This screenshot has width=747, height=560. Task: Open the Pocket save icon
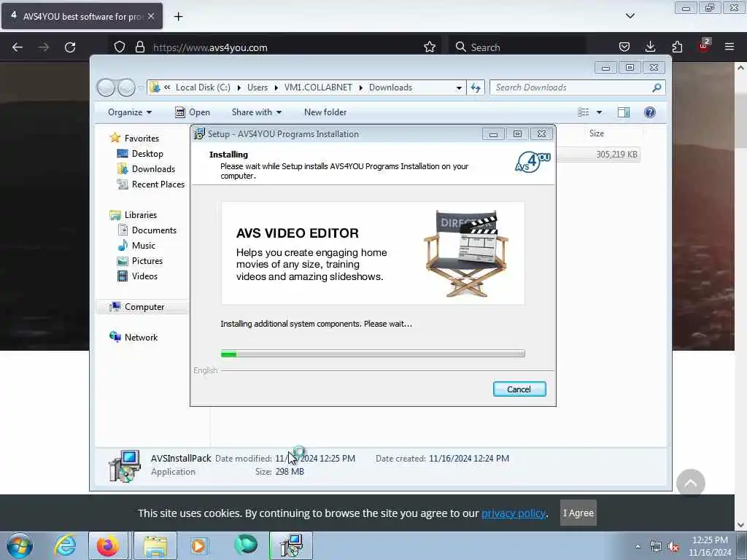coord(624,47)
